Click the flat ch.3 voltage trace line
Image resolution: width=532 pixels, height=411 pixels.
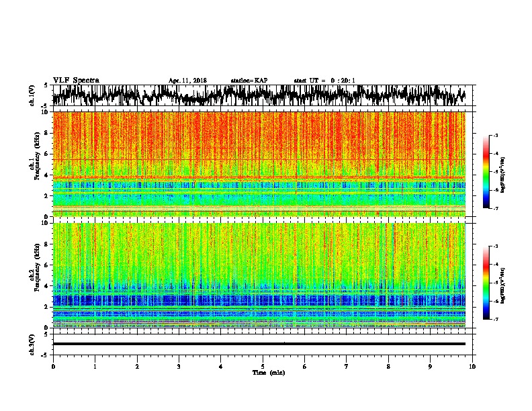click(x=259, y=344)
